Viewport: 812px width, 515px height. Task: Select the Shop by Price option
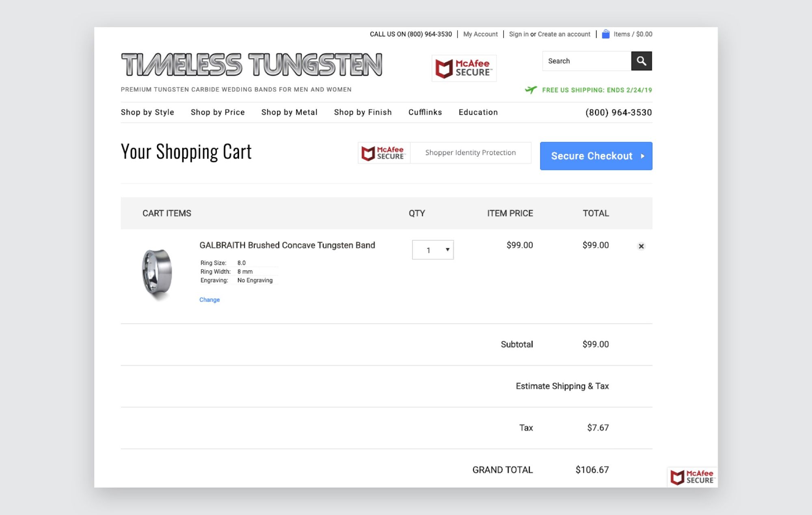[x=217, y=112]
